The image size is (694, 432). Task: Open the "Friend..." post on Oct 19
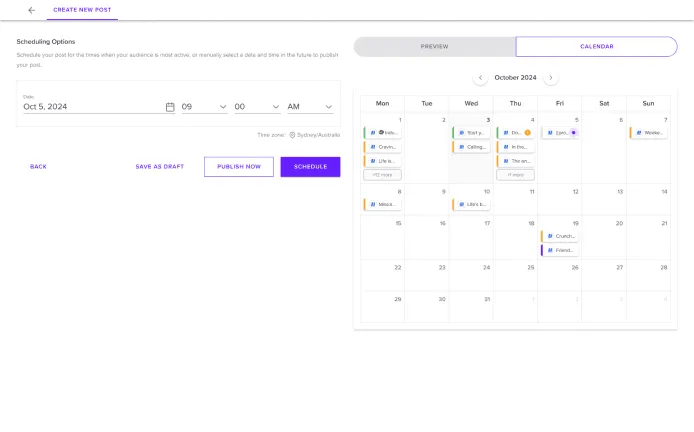click(559, 250)
